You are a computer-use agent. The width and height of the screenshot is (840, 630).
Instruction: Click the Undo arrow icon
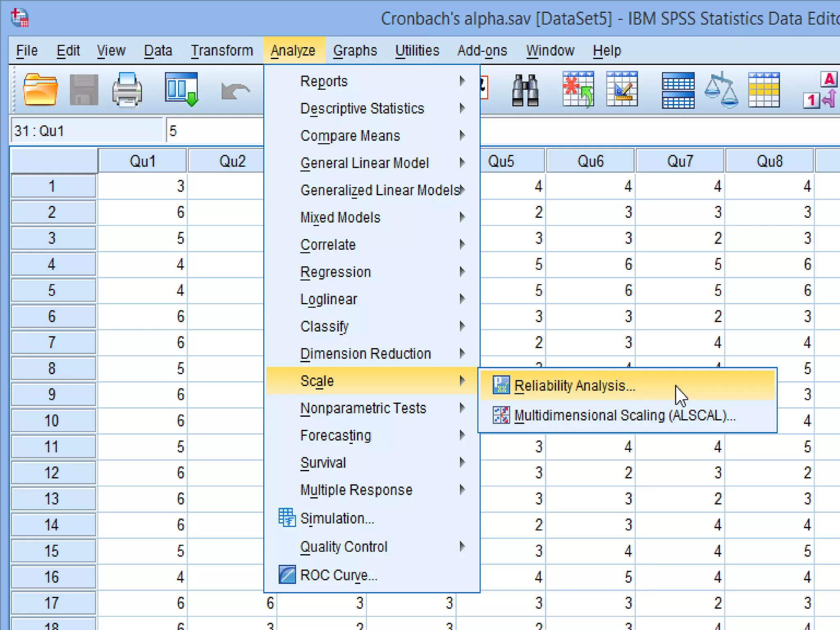pyautogui.click(x=235, y=91)
